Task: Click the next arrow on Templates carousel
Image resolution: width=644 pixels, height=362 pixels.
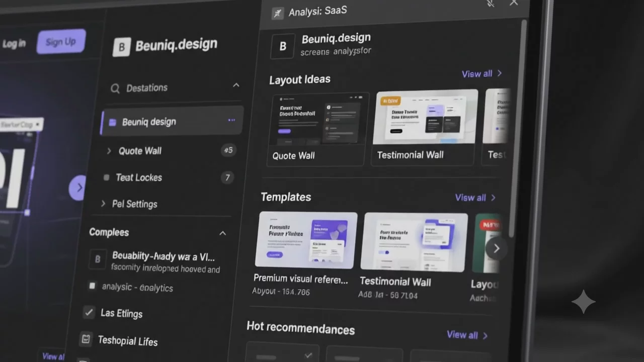Action: (x=496, y=248)
